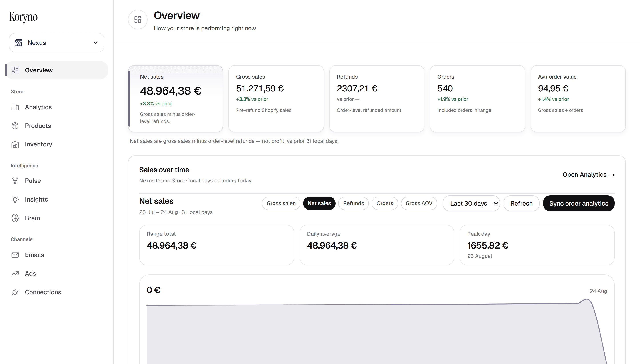This screenshot has width=640, height=364.
Task: Click the Overview grid icon in sidebar
Action: tap(15, 70)
